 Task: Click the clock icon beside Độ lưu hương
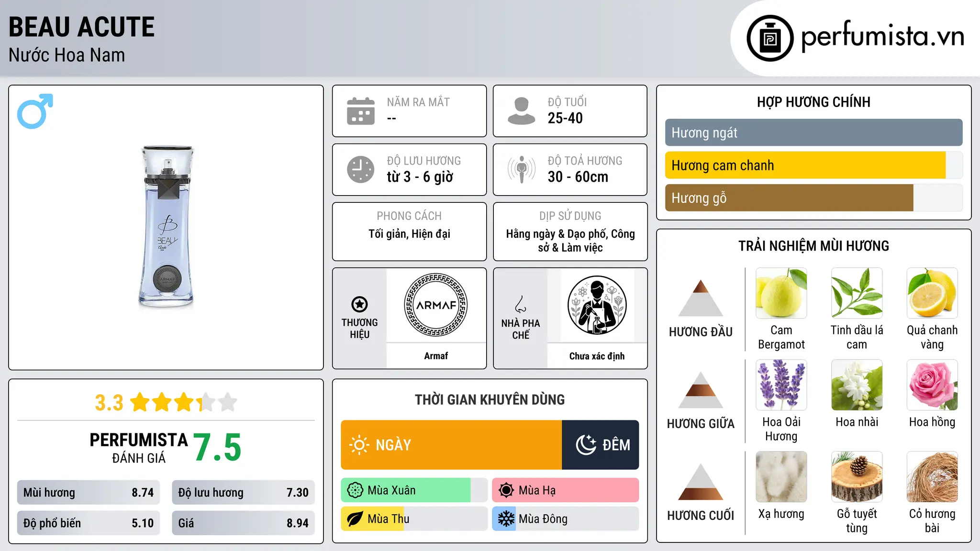[x=361, y=169]
